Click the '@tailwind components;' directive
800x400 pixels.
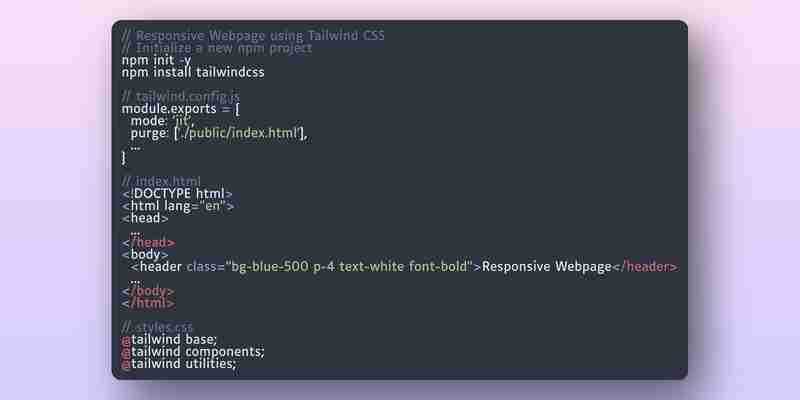click(193, 352)
